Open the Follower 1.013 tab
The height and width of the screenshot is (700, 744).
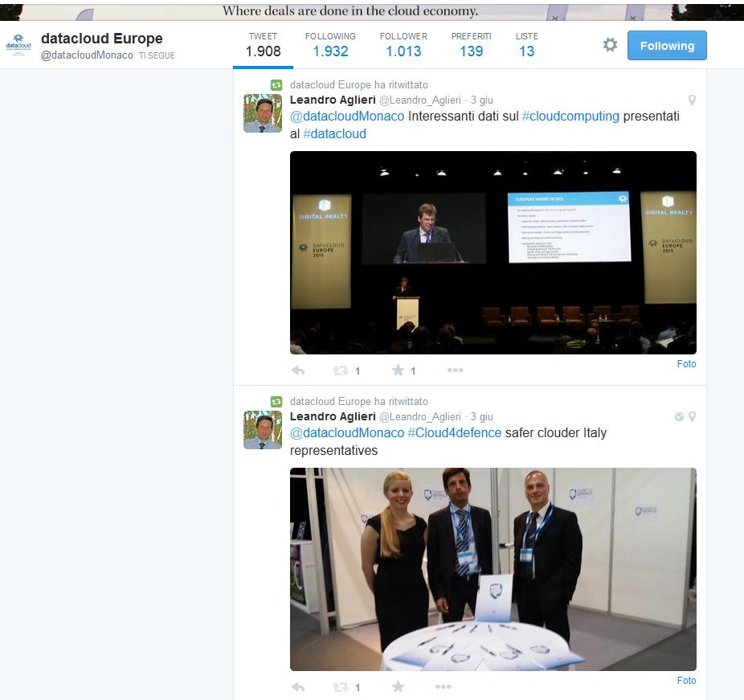[403, 45]
